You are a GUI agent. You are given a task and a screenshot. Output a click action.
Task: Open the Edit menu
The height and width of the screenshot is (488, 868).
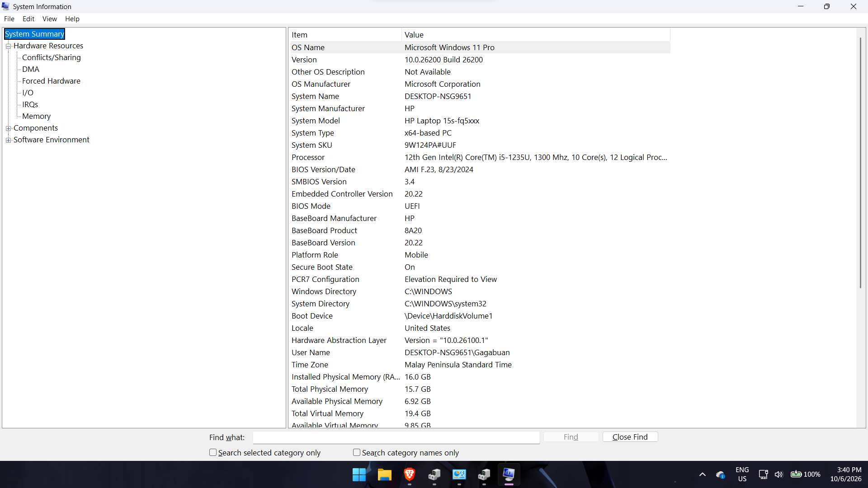(x=28, y=19)
